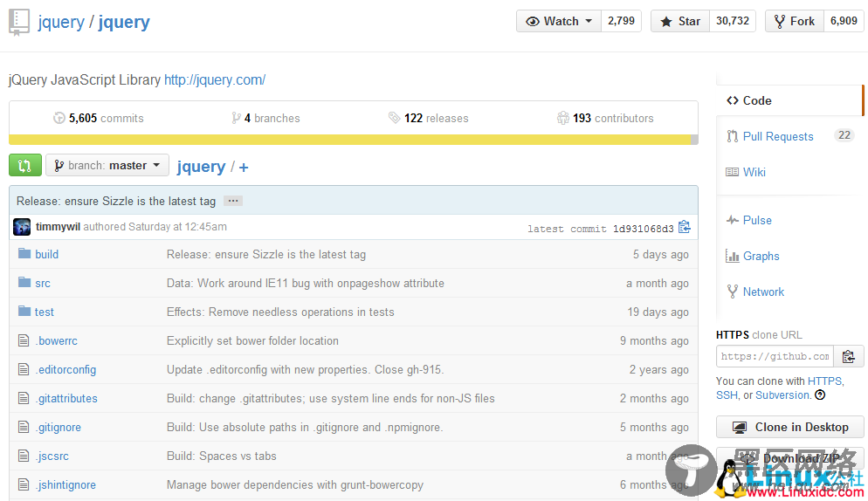Click the Pulse icon in sidebar
Image resolution: width=868 pixels, height=501 pixels.
tap(733, 220)
